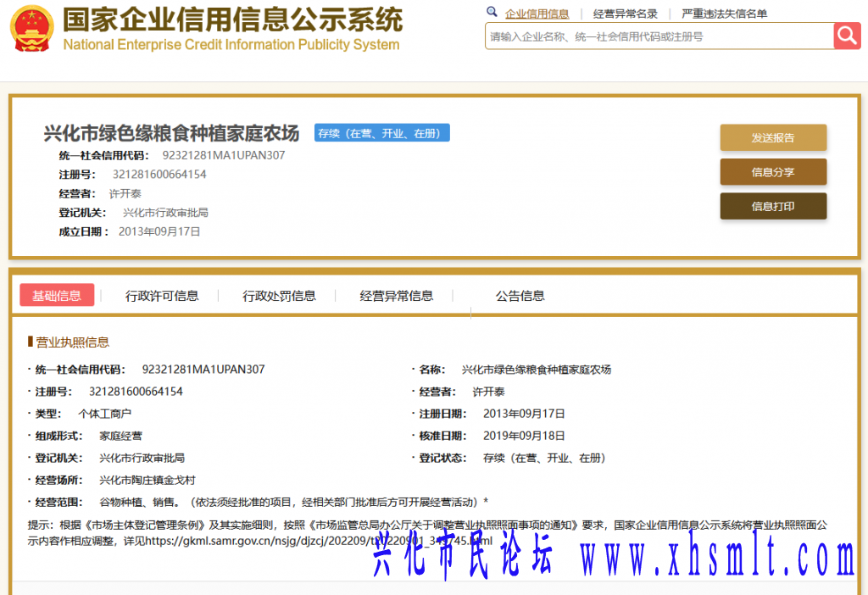The width and height of the screenshot is (868, 595).
Task: Click the site title 国家企业信用信息公示系统
Action: click(x=232, y=20)
